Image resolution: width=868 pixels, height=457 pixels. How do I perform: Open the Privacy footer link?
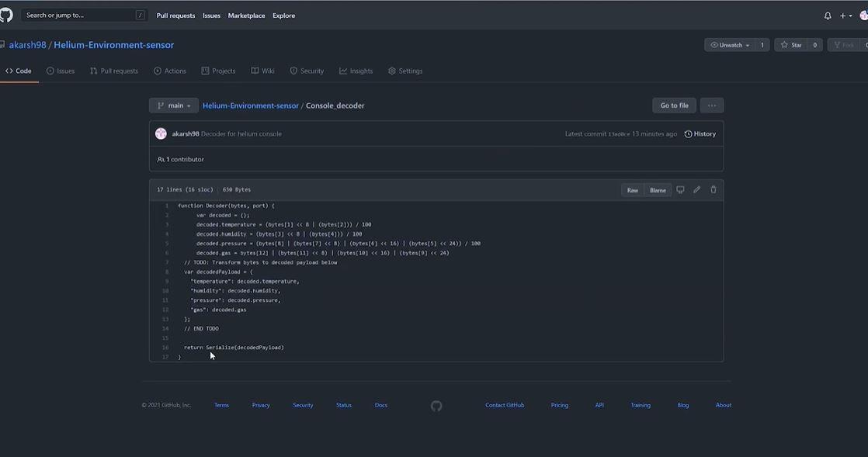[x=261, y=405]
